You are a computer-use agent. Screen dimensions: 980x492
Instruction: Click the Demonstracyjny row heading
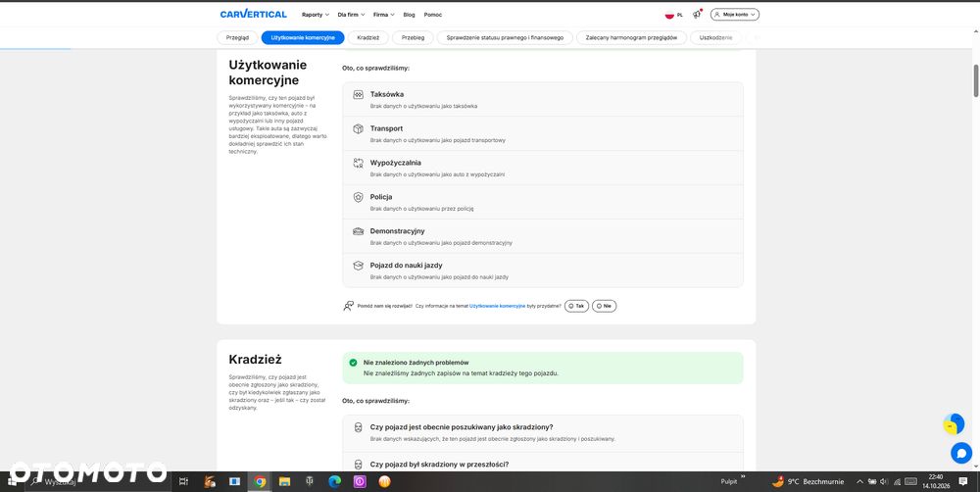(x=398, y=231)
